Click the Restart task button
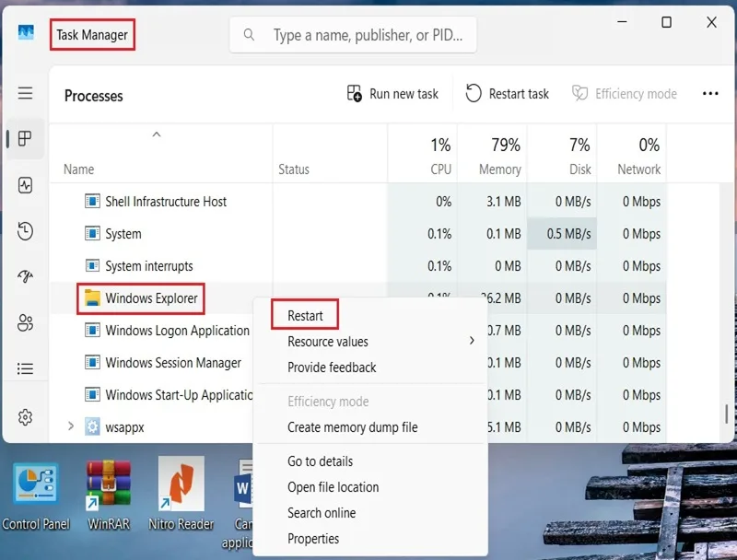 pyautogui.click(x=508, y=94)
